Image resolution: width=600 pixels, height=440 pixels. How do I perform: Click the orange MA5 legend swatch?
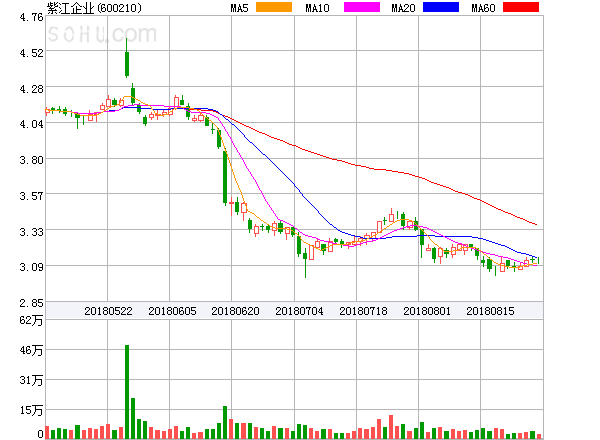point(274,7)
